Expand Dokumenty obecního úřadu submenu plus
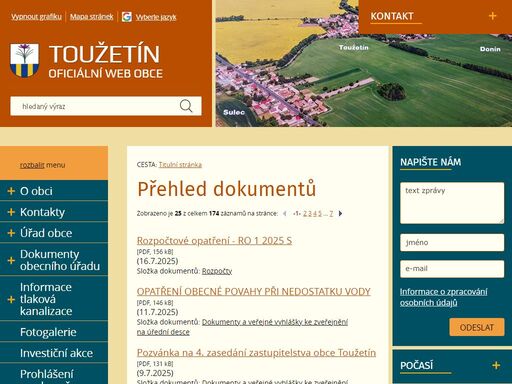 pyautogui.click(x=11, y=260)
